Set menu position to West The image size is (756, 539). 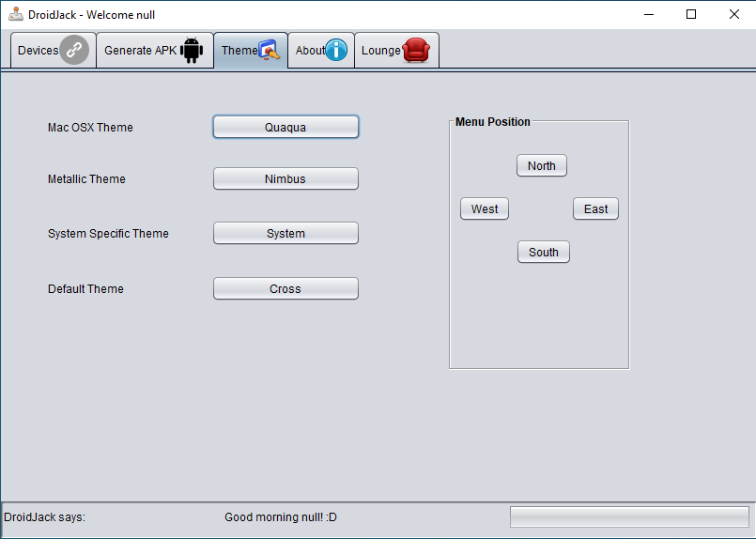pyautogui.click(x=485, y=208)
